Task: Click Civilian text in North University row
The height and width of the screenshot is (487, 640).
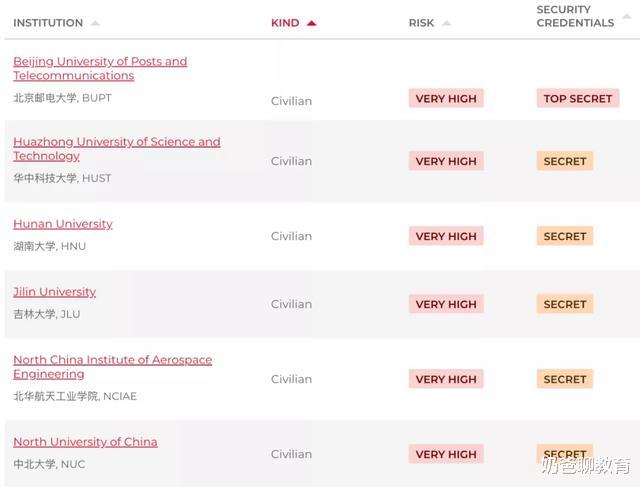Action: pos(291,454)
